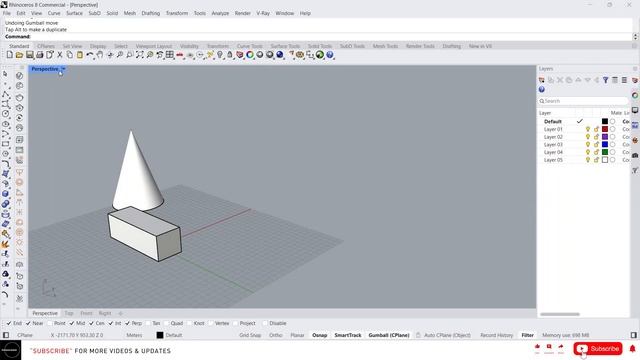Viewport: 640px width, 360px height.
Task: Click Record History in the status bar
Action: pos(496,335)
